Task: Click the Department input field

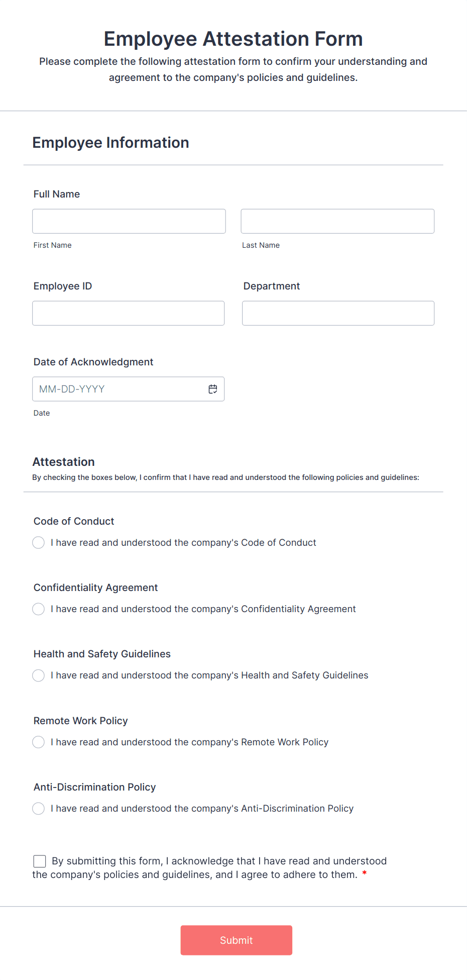Action: pyautogui.click(x=338, y=313)
